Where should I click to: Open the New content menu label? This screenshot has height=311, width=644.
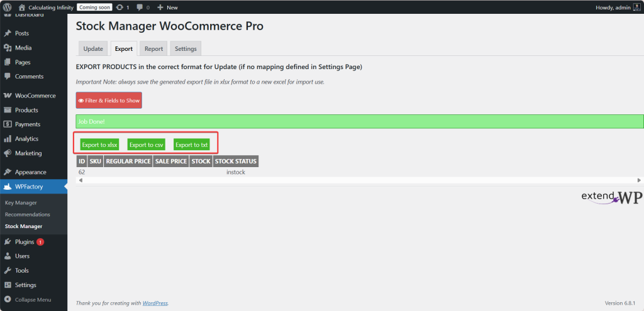(x=172, y=8)
